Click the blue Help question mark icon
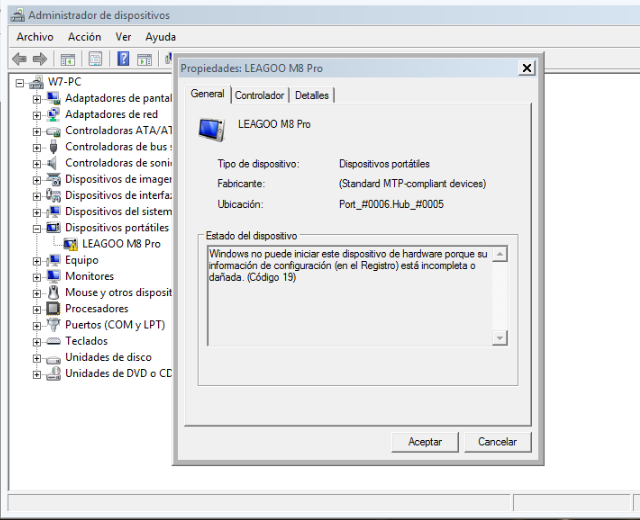 [x=123, y=59]
